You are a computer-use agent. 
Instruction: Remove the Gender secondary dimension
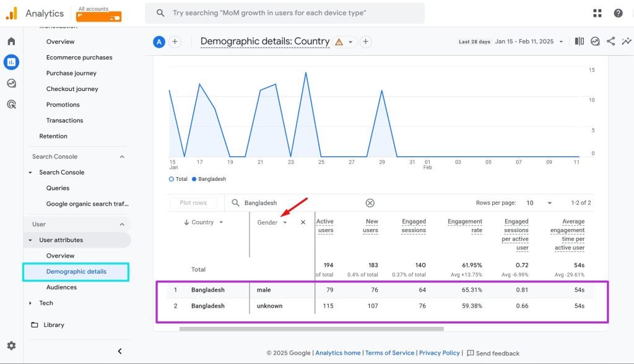[x=303, y=222]
